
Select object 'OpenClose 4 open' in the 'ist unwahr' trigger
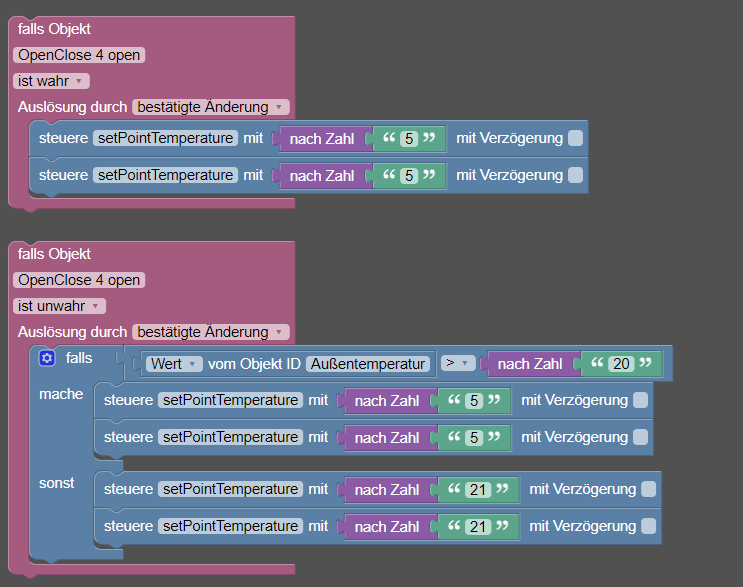(79, 280)
